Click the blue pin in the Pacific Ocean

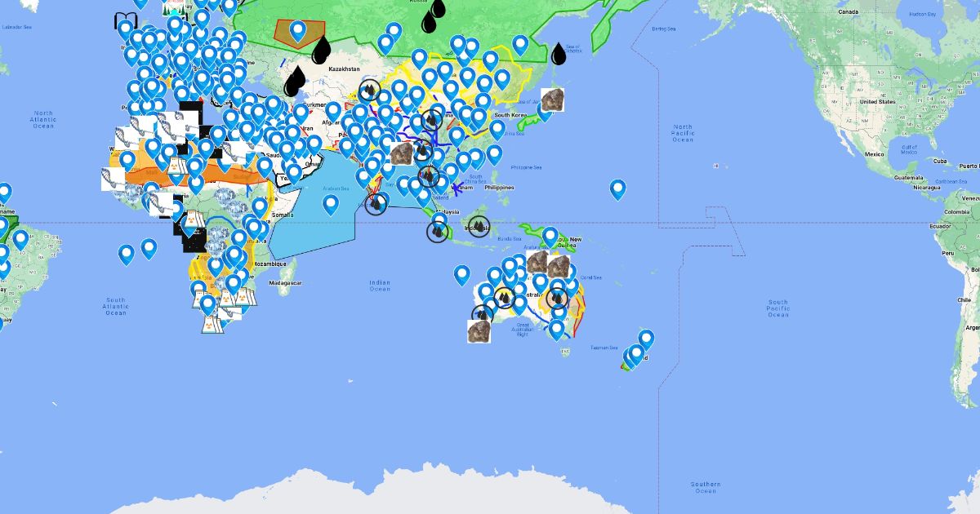(618, 189)
